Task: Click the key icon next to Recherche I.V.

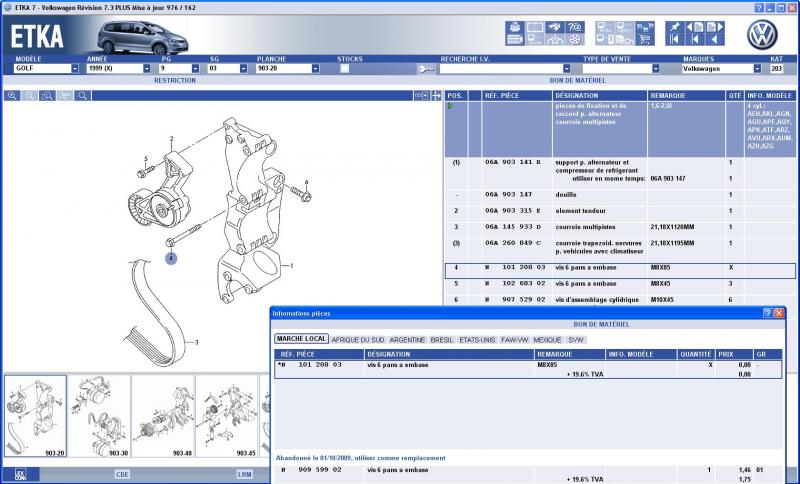Action: [x=426, y=69]
